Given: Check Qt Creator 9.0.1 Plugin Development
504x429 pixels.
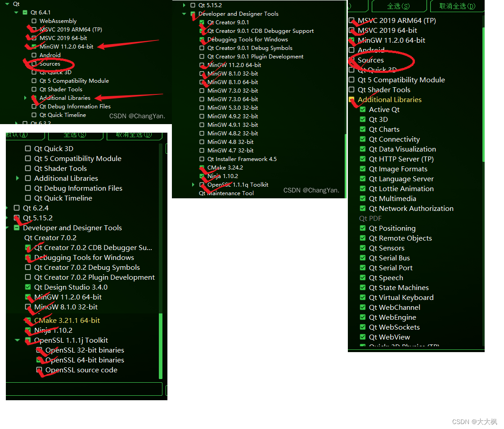Looking at the screenshot, I should [202, 57].
